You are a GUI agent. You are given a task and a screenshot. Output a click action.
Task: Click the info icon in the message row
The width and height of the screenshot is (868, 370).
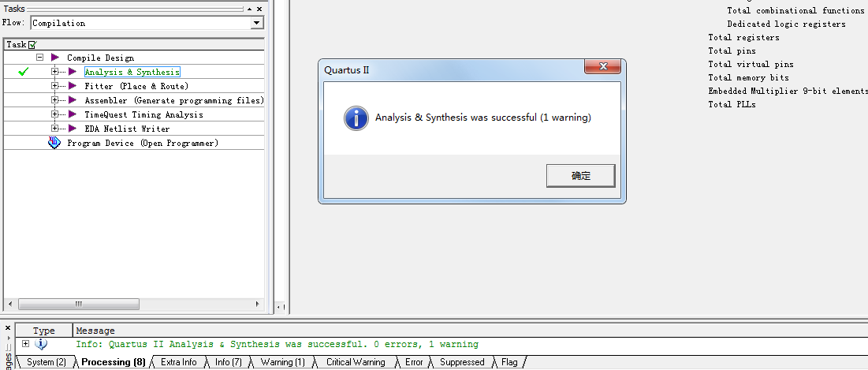tap(41, 344)
